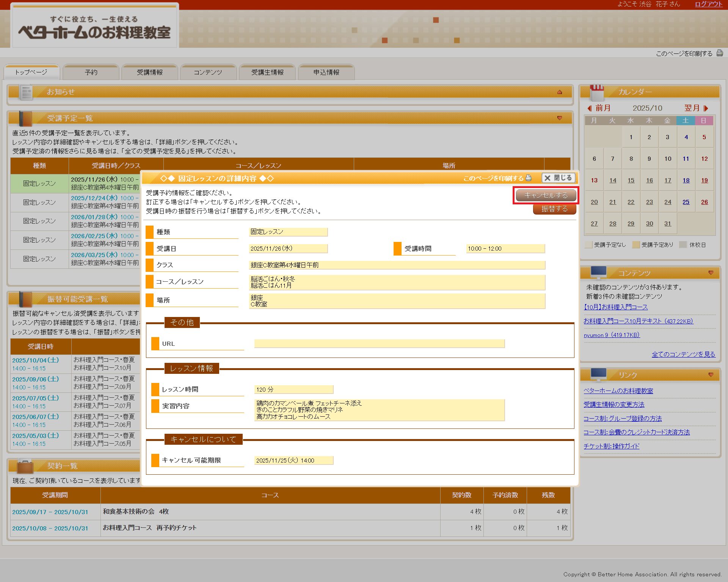Click previous month arrow in calendar
The image size is (728, 582).
590,108
